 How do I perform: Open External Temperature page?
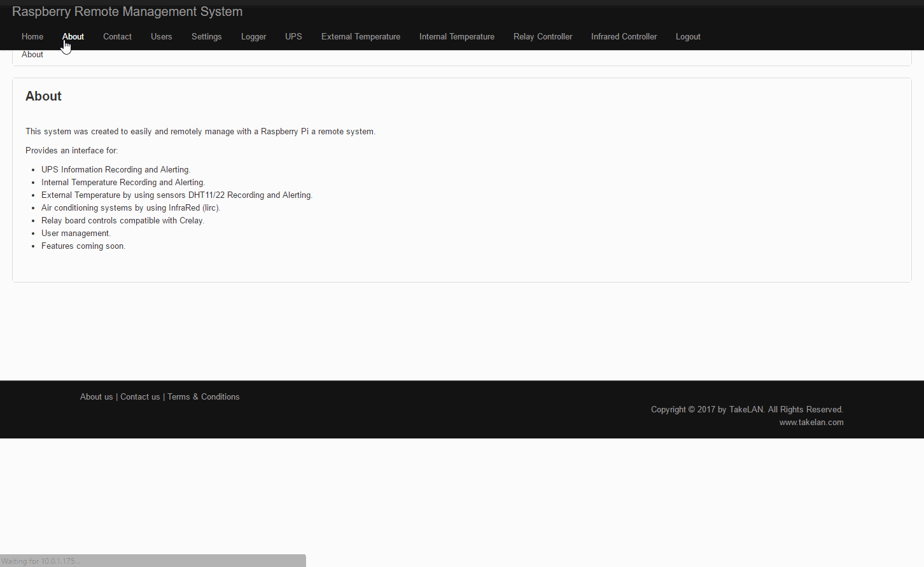pos(361,37)
